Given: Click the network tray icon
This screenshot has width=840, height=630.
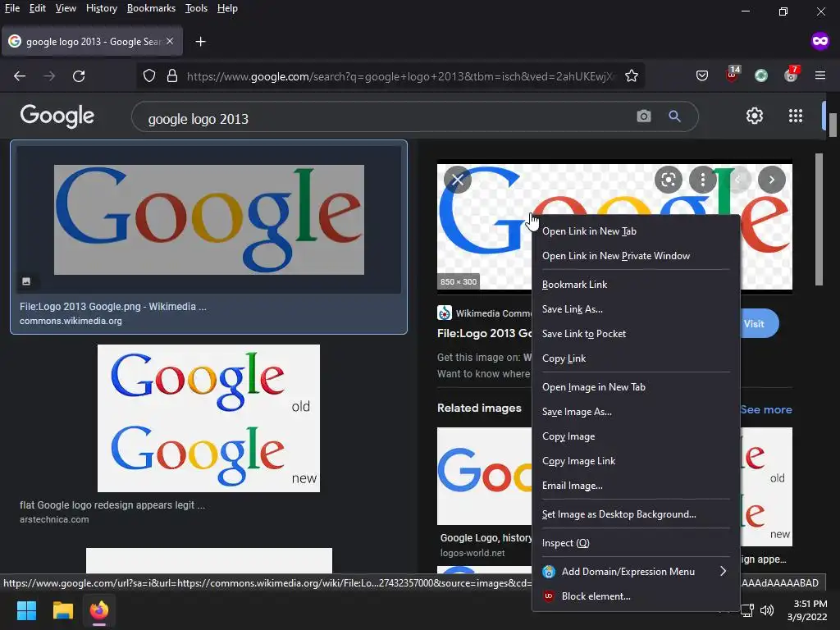Looking at the screenshot, I should [747, 610].
